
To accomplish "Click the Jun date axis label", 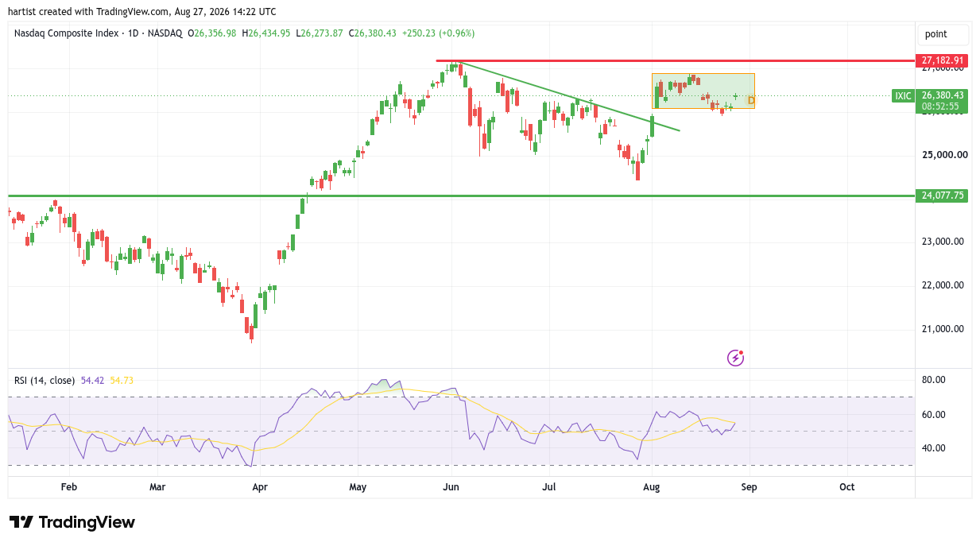I will pyautogui.click(x=451, y=487).
